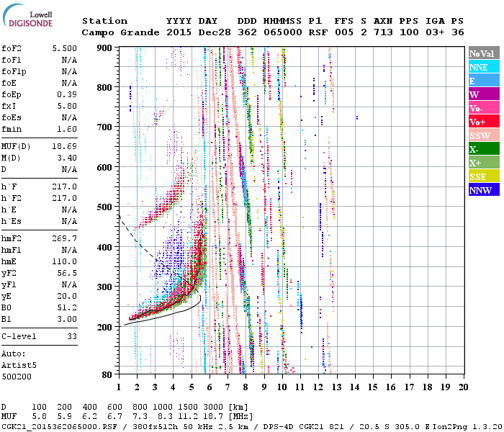Screen dimensions: 504x432
Task: Click the MUF 5.8 value for 100 km
Action: pyautogui.click(x=39, y=417)
